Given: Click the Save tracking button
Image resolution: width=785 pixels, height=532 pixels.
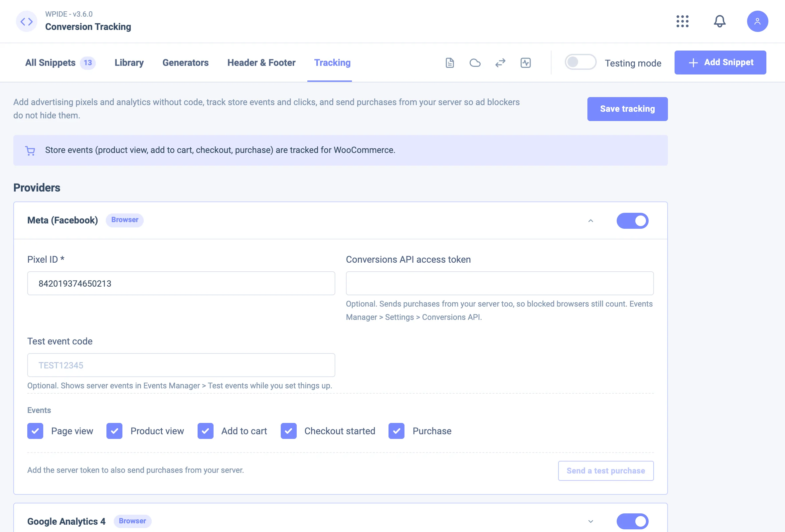Looking at the screenshot, I should point(627,109).
